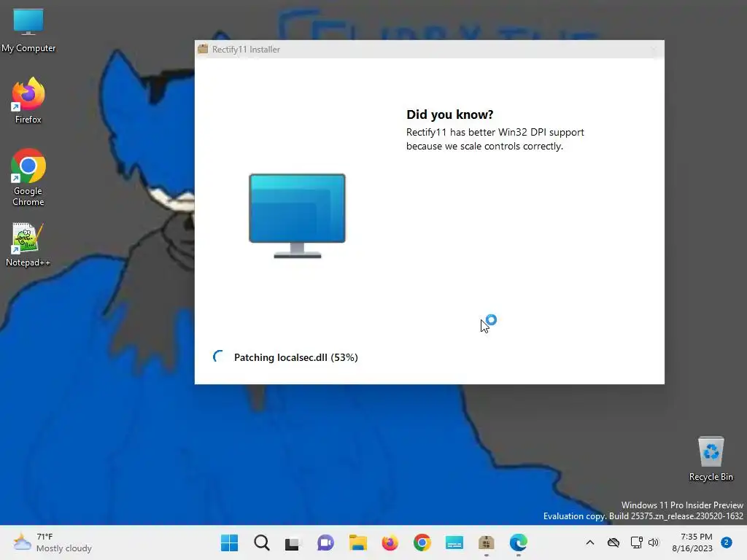Click 'Rectify11 Installer' window title text
Viewport: 747px width, 560px height.
pyautogui.click(x=246, y=49)
